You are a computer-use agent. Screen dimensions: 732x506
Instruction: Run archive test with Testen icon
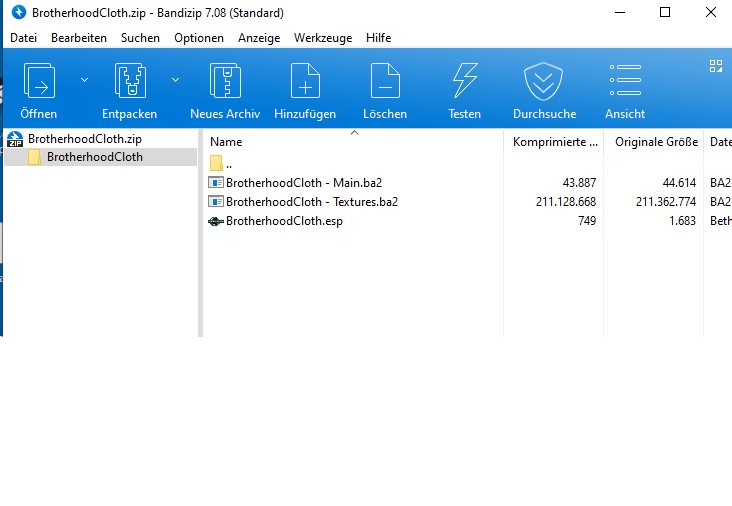click(465, 81)
